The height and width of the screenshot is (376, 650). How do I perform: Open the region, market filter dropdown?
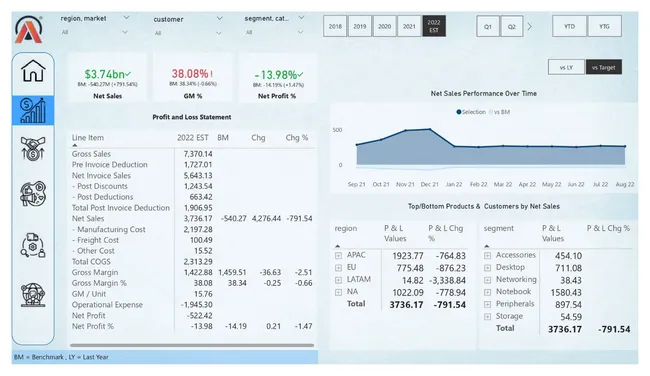click(x=126, y=18)
